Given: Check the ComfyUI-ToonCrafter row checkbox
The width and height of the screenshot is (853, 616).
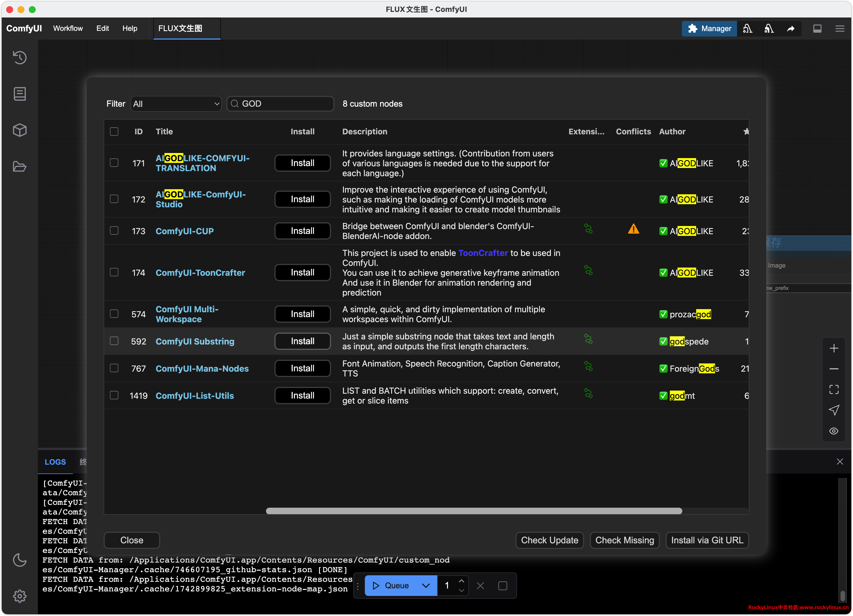Looking at the screenshot, I should [114, 272].
